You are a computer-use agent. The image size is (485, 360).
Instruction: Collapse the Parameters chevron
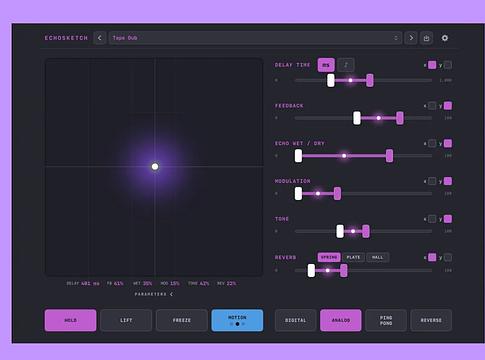pos(171,294)
